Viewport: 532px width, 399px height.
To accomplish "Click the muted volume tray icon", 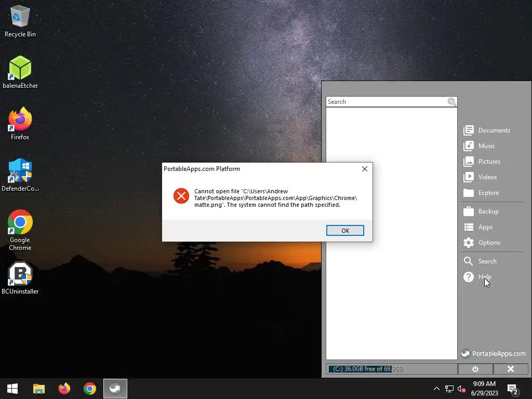I will [x=461, y=389].
